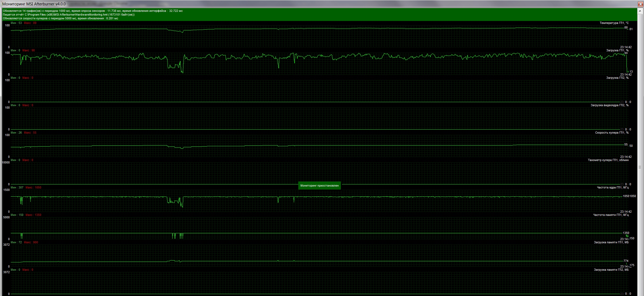Click the window title 'Мониторинг MSI Afterburner v4.0.0'
The width and height of the screenshot is (644, 296).
tap(34, 4)
